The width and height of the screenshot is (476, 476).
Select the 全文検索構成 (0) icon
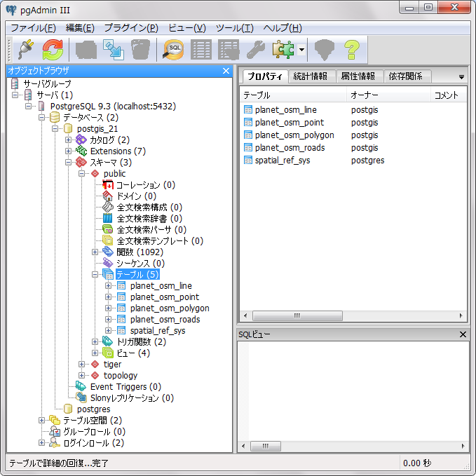click(108, 208)
